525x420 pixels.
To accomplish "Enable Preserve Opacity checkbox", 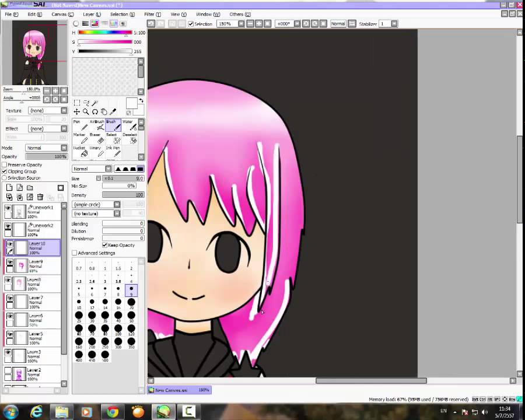I will [4, 164].
